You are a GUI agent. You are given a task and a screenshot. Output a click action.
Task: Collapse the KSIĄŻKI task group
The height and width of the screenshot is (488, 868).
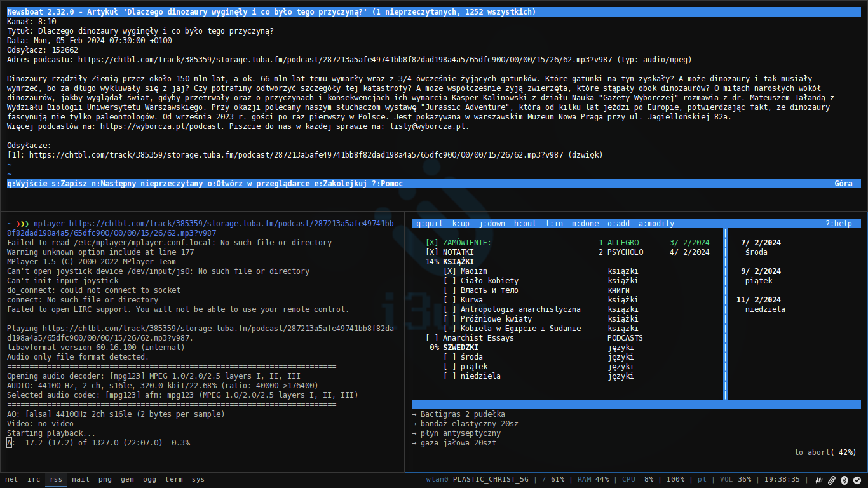pos(458,262)
